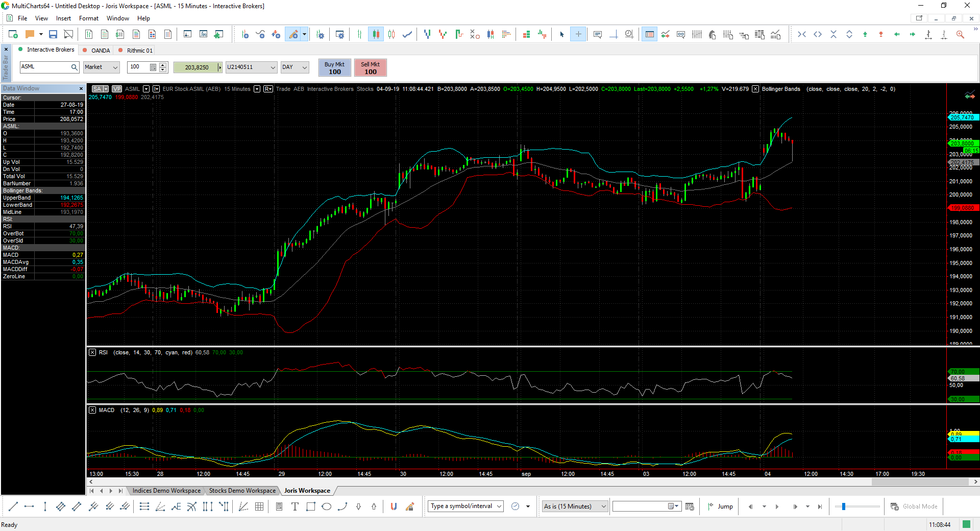Click the green up arrow toolbar icon
Viewport: 980px width, 531px height.
tap(865, 34)
